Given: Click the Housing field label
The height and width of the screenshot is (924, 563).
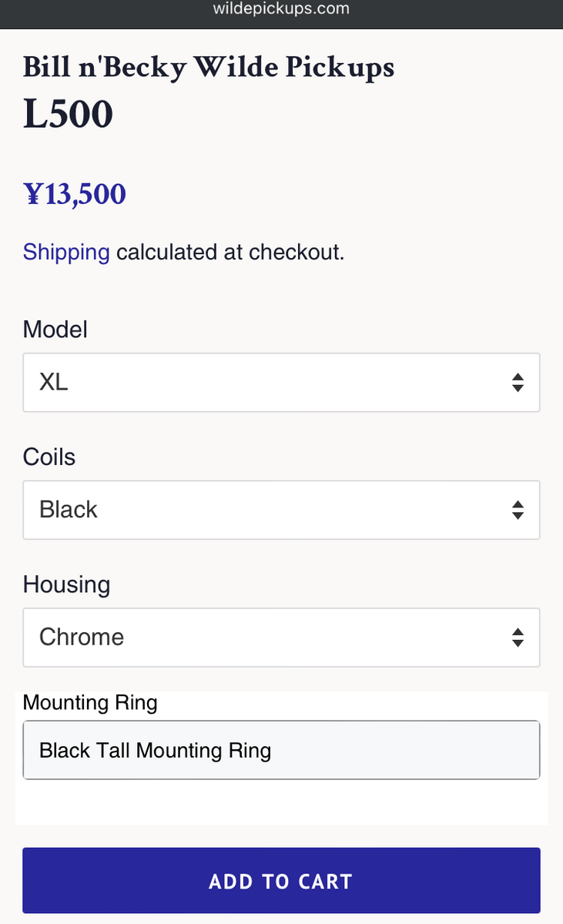Looking at the screenshot, I should (x=66, y=584).
